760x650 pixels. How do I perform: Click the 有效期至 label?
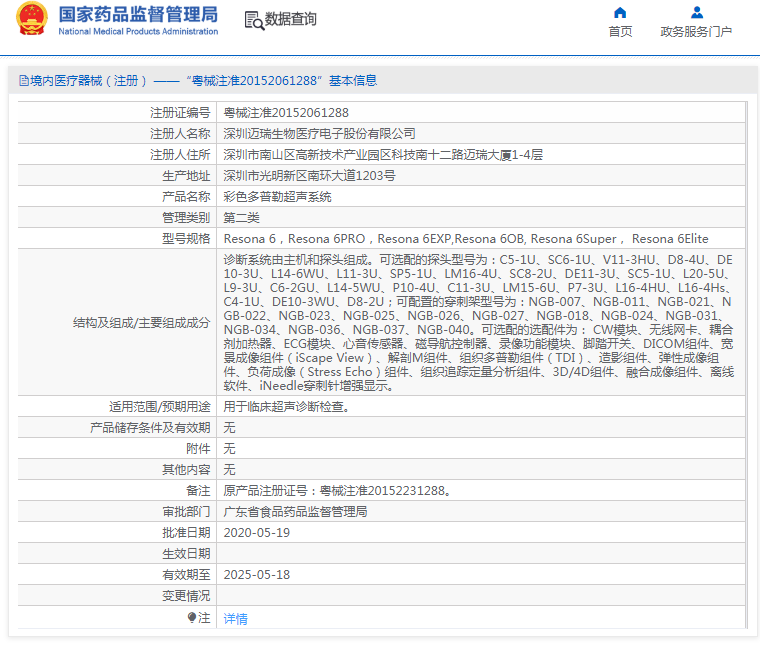[186, 574]
